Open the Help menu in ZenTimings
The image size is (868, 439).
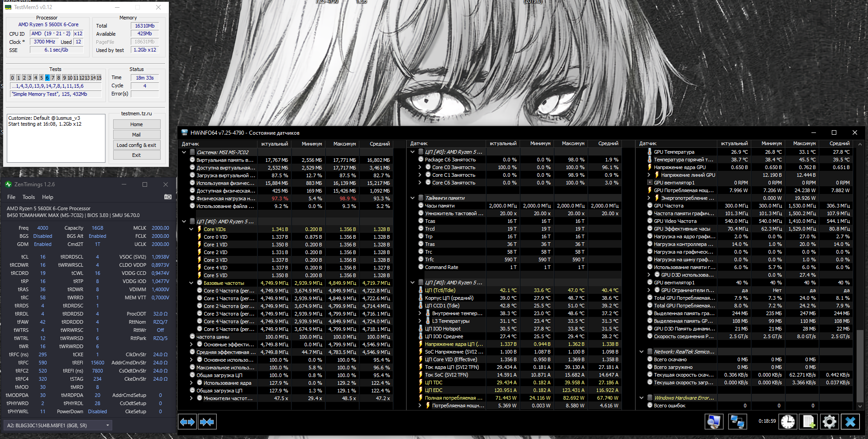click(x=48, y=197)
